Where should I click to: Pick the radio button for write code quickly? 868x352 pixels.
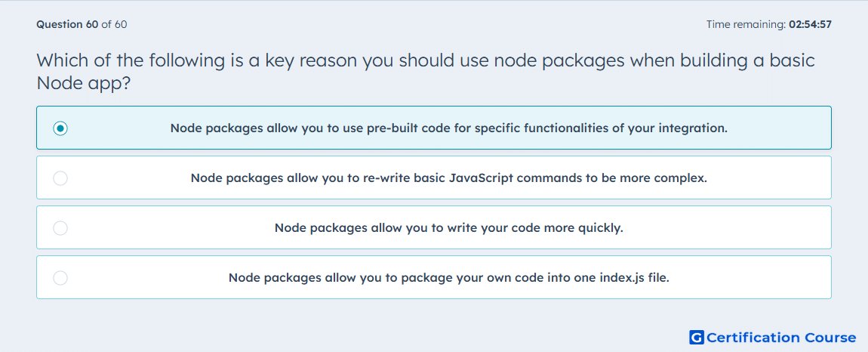[60, 228]
